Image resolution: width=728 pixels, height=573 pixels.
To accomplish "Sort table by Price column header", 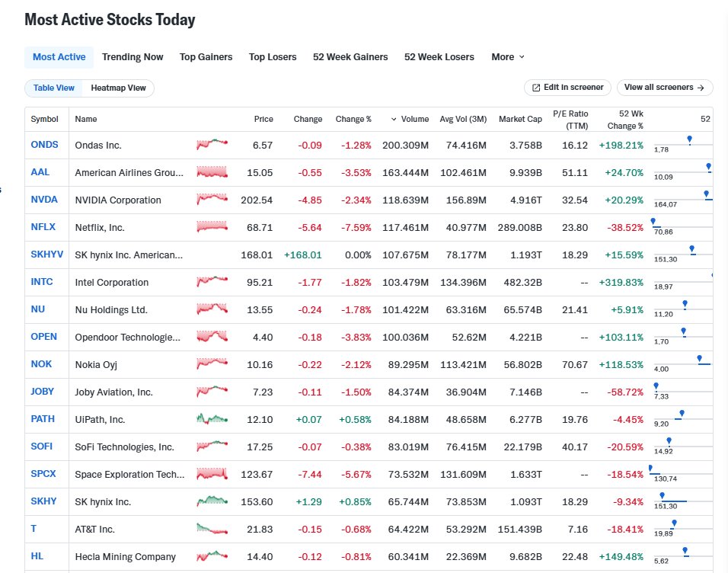I will 263,120.
